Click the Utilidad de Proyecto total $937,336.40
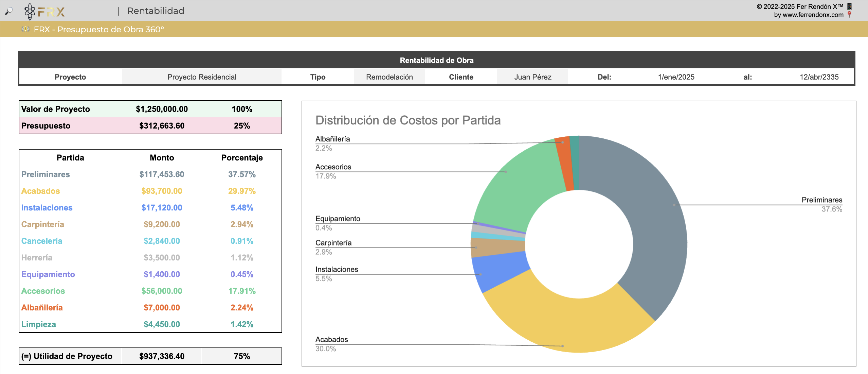Viewport: 868px width, 374px height. tap(162, 356)
